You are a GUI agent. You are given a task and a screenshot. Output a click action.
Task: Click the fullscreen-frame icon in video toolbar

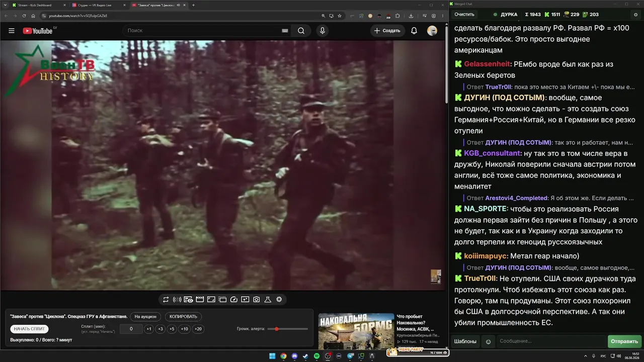[211, 300]
